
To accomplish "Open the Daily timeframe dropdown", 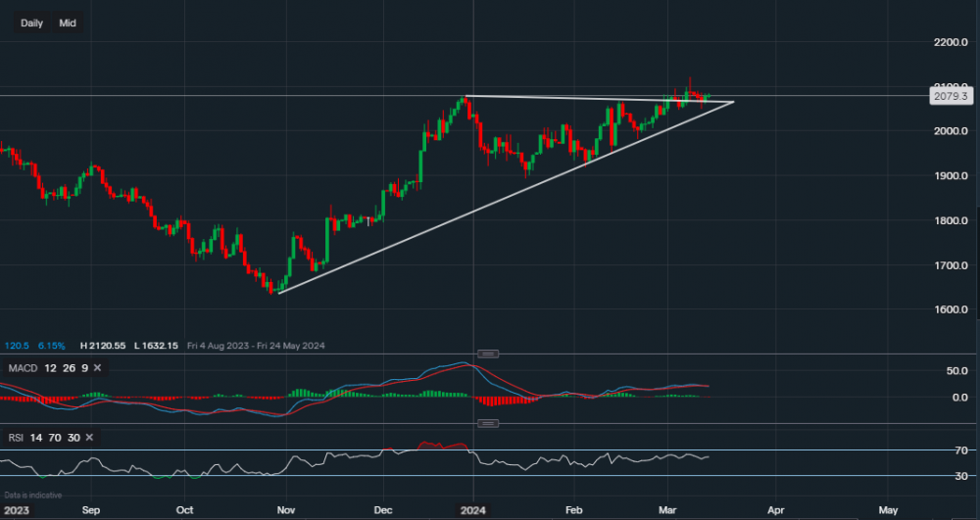I will (x=31, y=23).
